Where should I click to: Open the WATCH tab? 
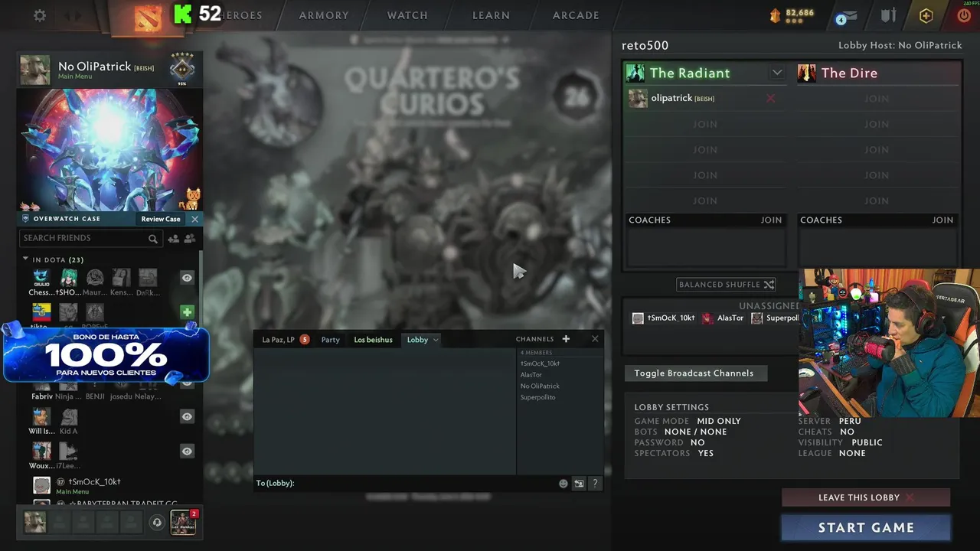coord(407,15)
